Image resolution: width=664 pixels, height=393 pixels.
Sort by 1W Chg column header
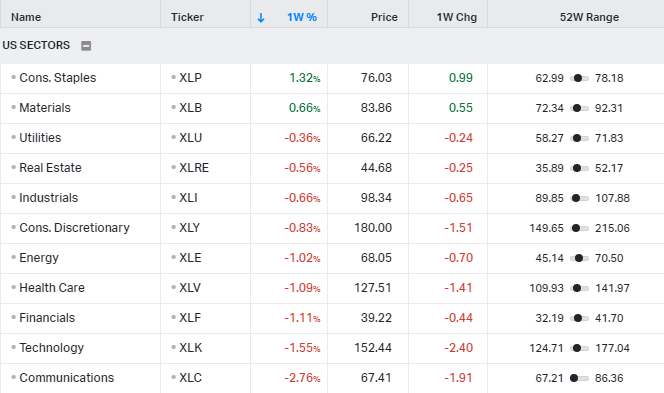tap(456, 17)
